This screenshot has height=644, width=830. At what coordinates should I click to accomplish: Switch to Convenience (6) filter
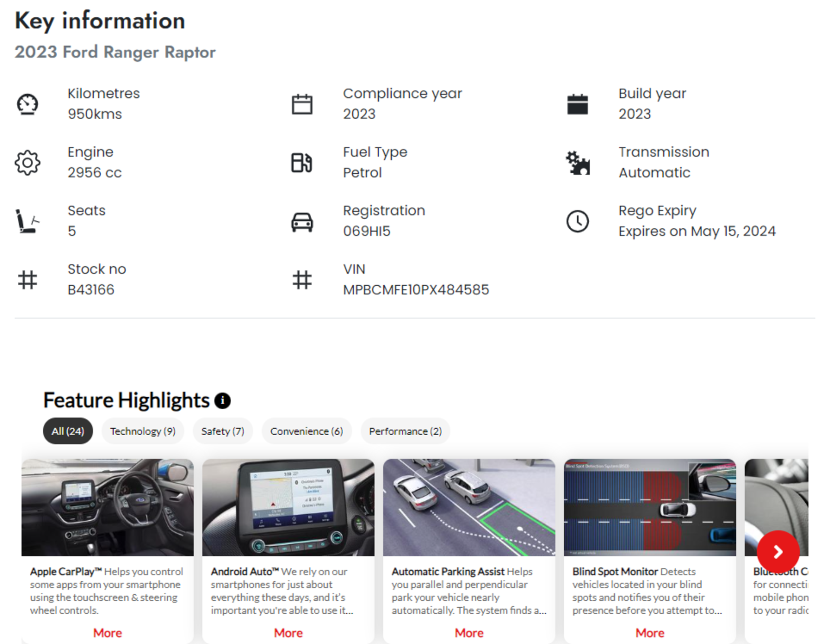pyautogui.click(x=306, y=431)
